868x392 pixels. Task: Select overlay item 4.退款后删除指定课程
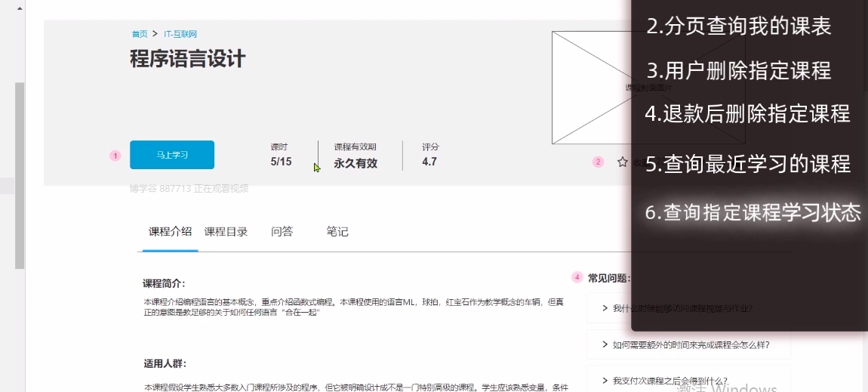[x=747, y=113]
